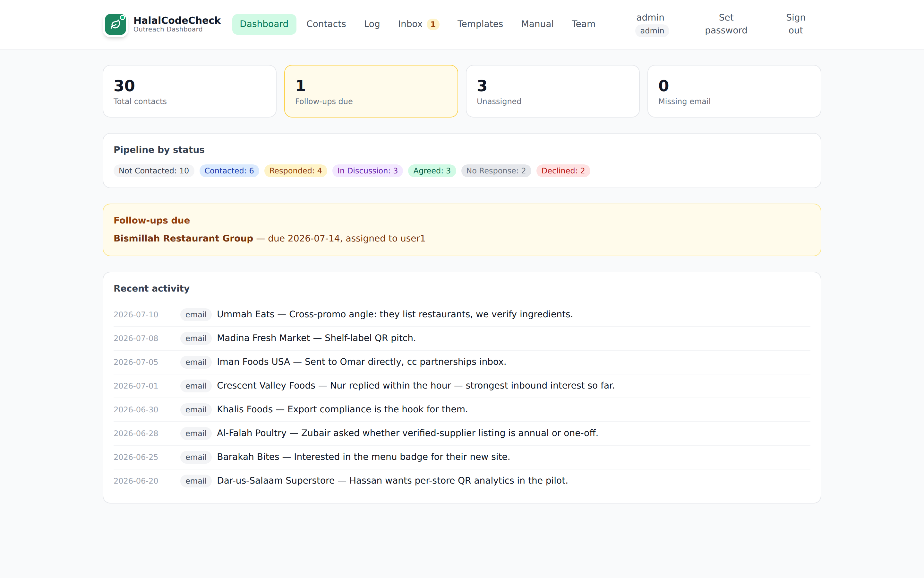Open Bismillah Restaurant Group follow-up
The image size is (924, 578).
coord(183,239)
